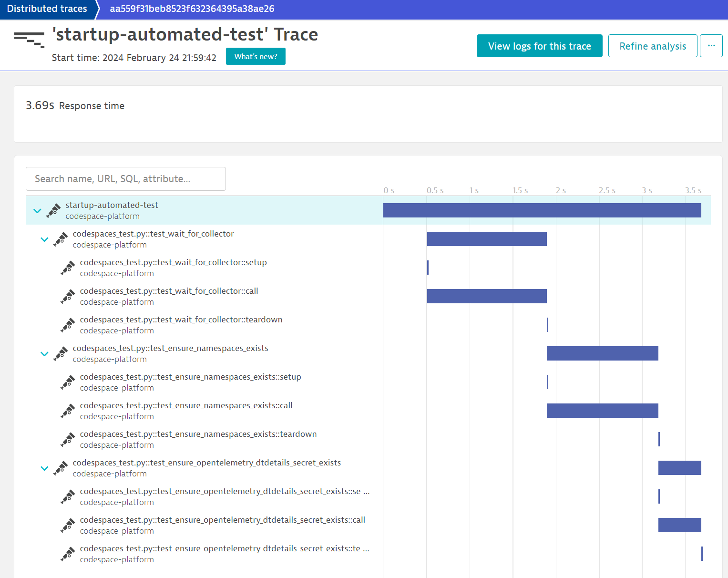The image size is (728, 578).
Task: Click the Refine analysis button
Action: (653, 46)
